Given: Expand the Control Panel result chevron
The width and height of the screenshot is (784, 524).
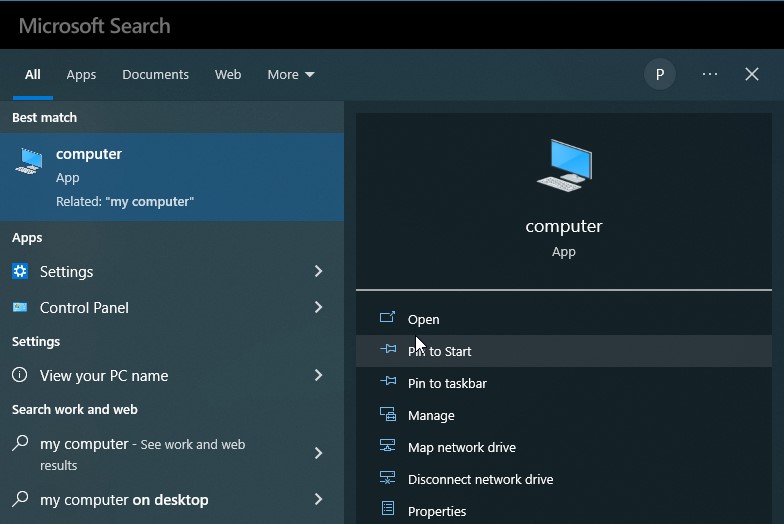Looking at the screenshot, I should (x=318, y=308).
